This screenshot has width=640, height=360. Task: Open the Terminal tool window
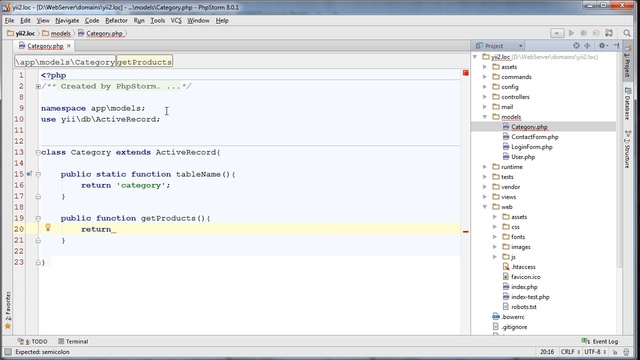point(73,341)
